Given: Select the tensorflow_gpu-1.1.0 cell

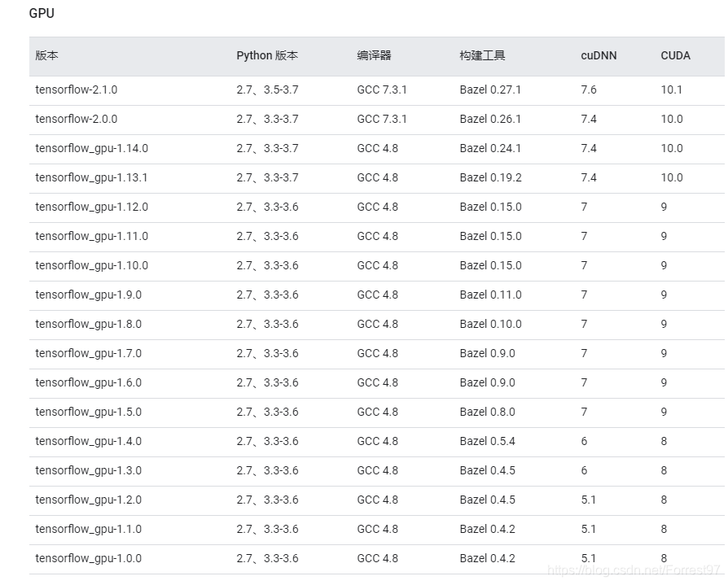Looking at the screenshot, I should click(88, 528).
